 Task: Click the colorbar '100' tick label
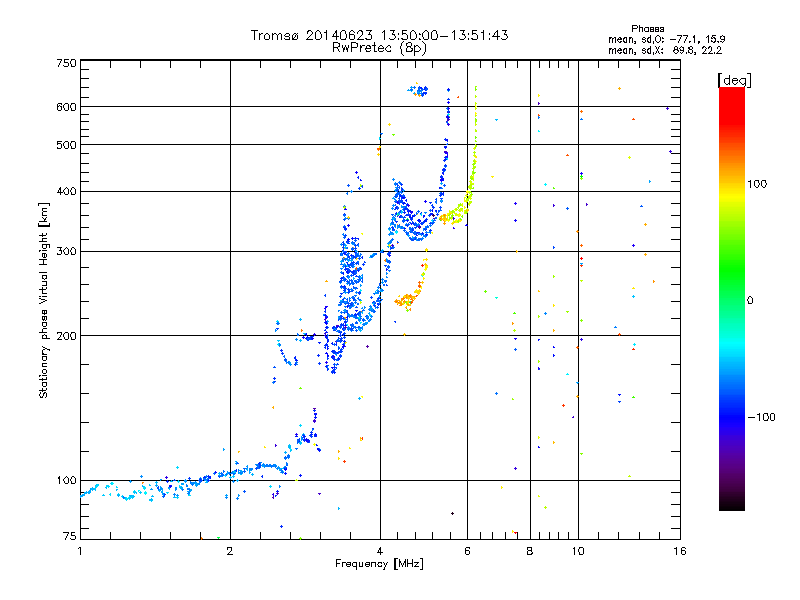click(757, 184)
